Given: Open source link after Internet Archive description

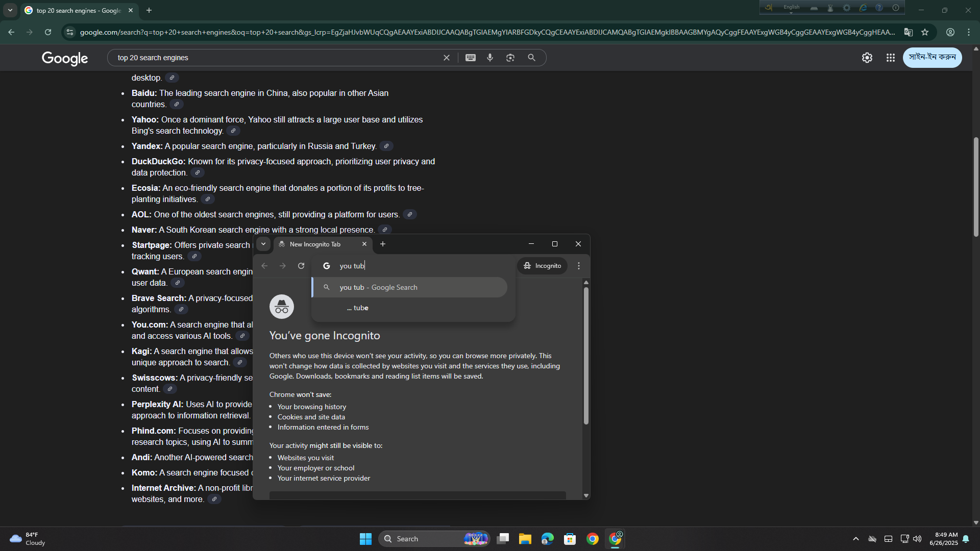Looking at the screenshot, I should coord(214,499).
